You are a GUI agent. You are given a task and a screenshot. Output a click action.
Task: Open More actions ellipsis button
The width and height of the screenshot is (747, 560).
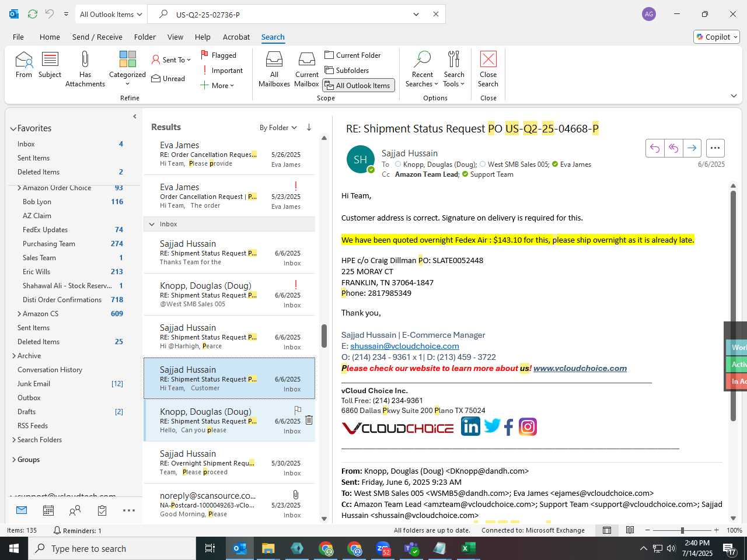[x=715, y=148]
